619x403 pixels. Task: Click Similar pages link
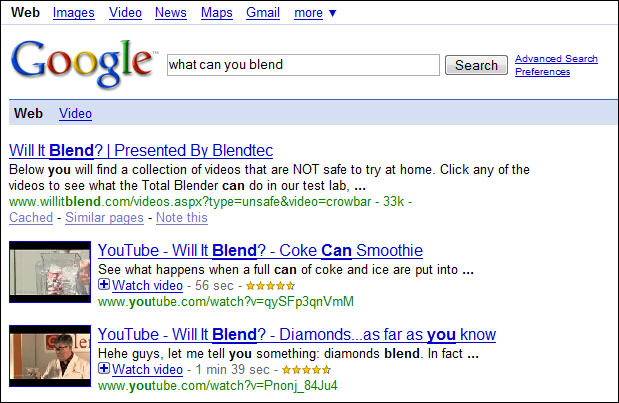pyautogui.click(x=104, y=217)
